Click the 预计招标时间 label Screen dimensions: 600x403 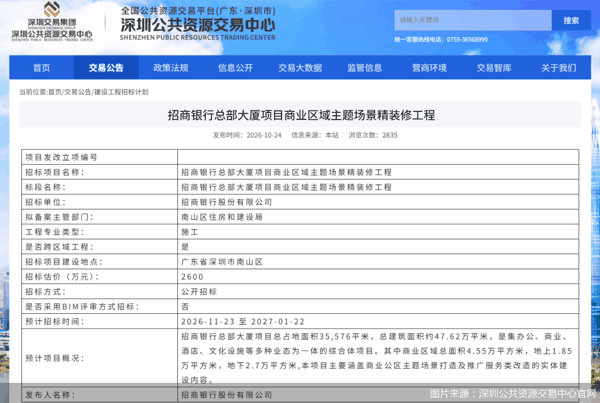55,321
